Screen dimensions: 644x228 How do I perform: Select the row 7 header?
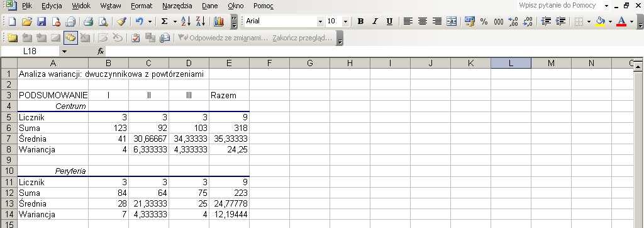[x=9, y=139]
